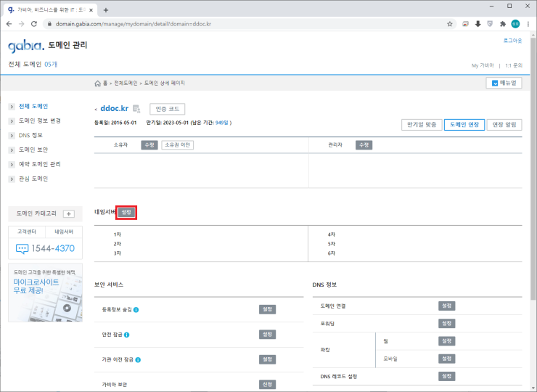The height and width of the screenshot is (392, 537).
Task: Bookmark this page with the star icon
Action: click(450, 23)
